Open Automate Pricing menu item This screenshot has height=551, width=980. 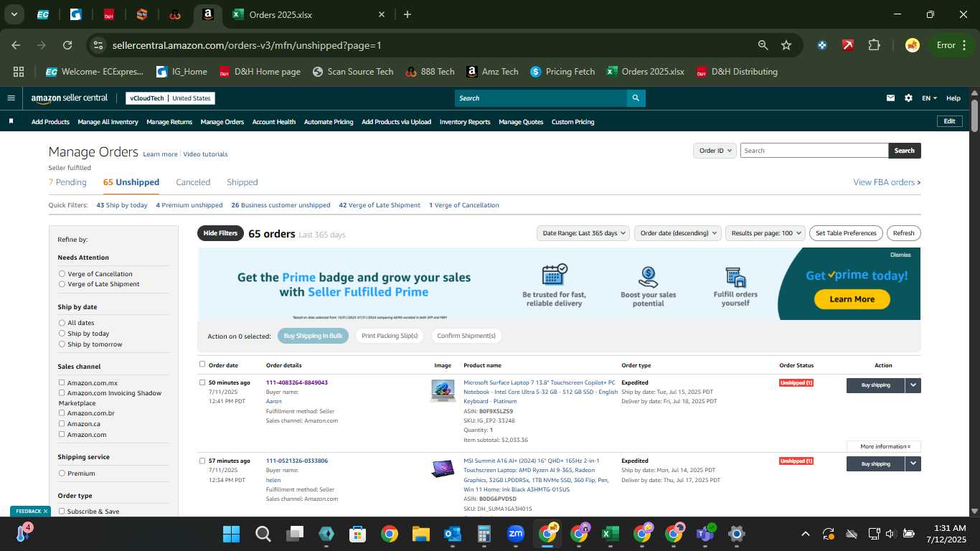(329, 122)
